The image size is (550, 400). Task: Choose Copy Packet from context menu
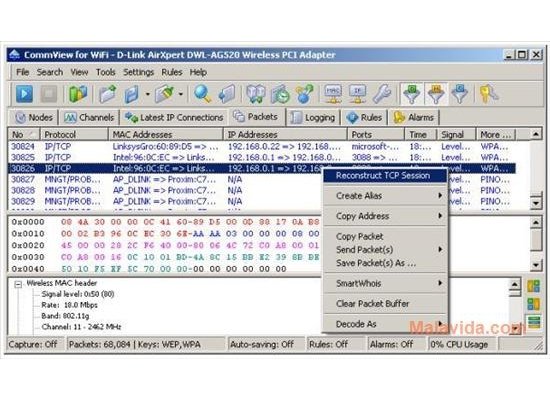[x=385, y=236]
